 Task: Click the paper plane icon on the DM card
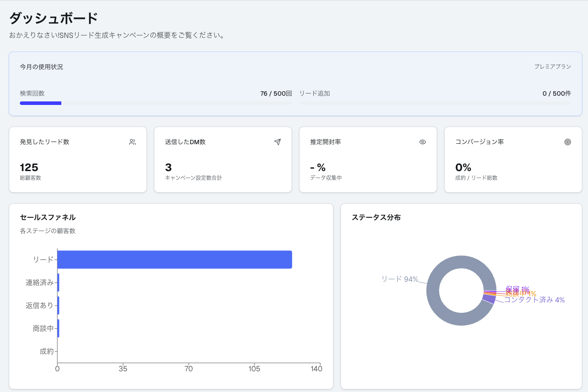click(x=277, y=142)
